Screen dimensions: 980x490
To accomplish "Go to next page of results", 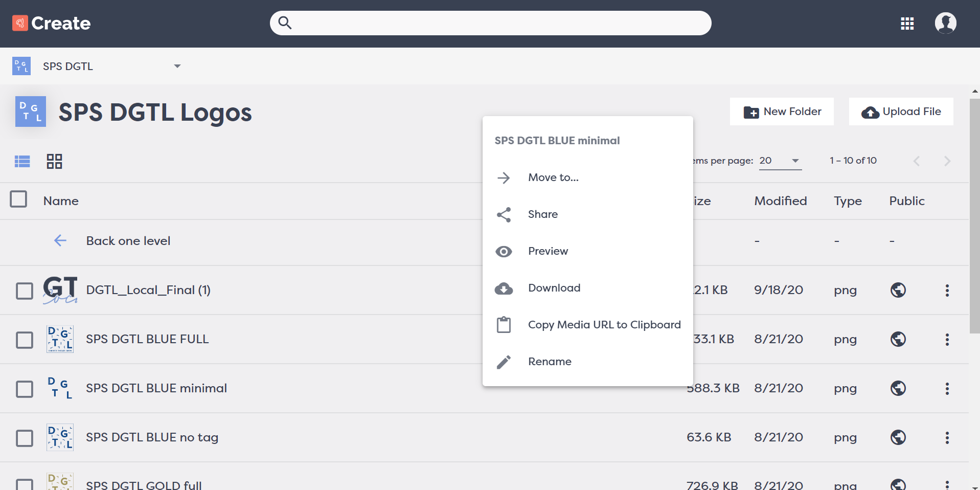I will pyautogui.click(x=947, y=161).
